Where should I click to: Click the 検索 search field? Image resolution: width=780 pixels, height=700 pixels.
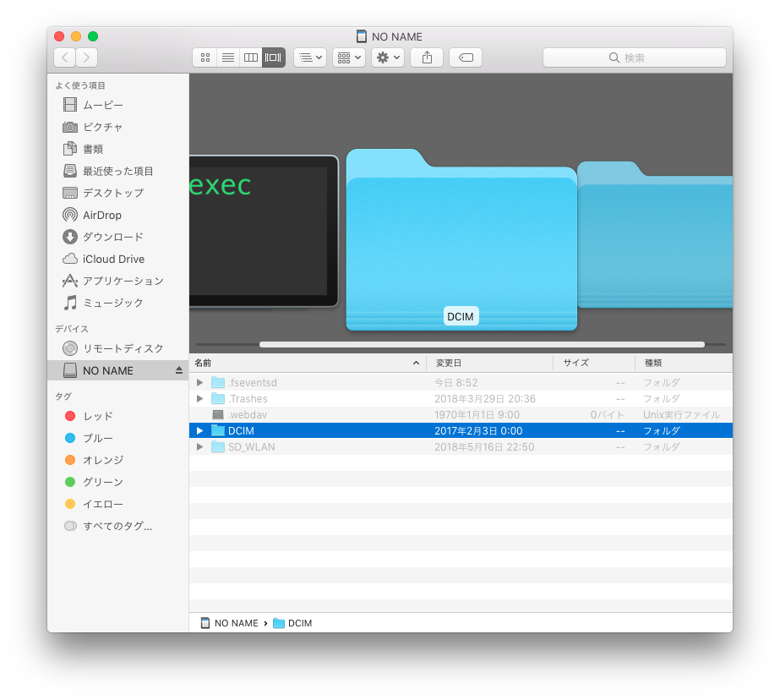pyautogui.click(x=635, y=57)
